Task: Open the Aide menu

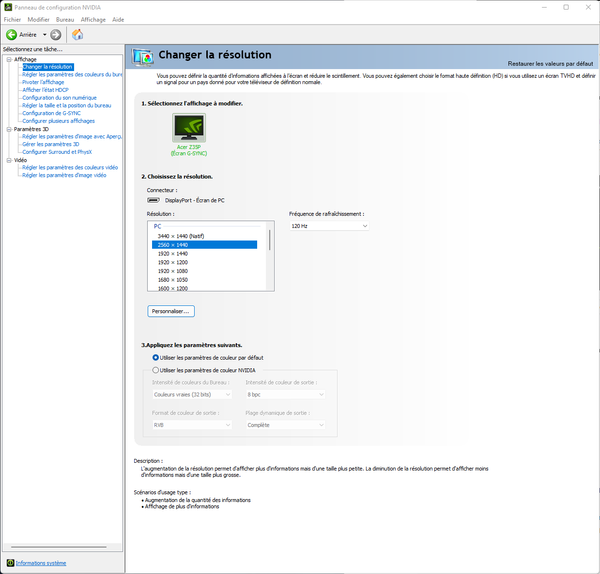Action: click(118, 20)
